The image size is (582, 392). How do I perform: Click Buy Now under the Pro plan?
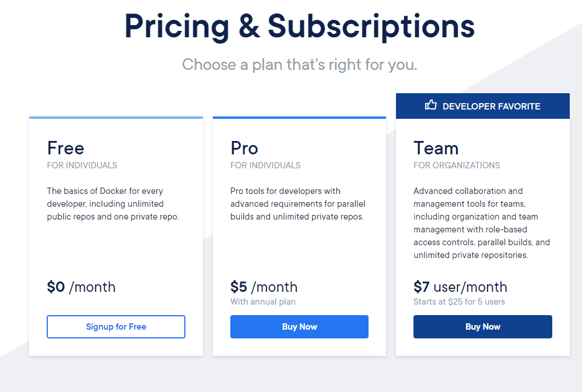coord(299,327)
